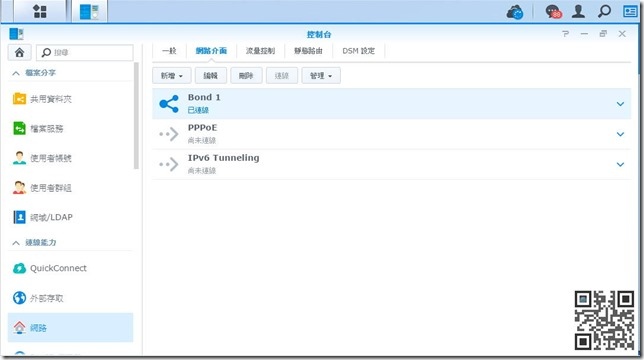Image resolution: width=644 pixels, height=360 pixels.
Task: Click 尚未連線 status under IPv6 Tunneling
Action: (x=202, y=171)
